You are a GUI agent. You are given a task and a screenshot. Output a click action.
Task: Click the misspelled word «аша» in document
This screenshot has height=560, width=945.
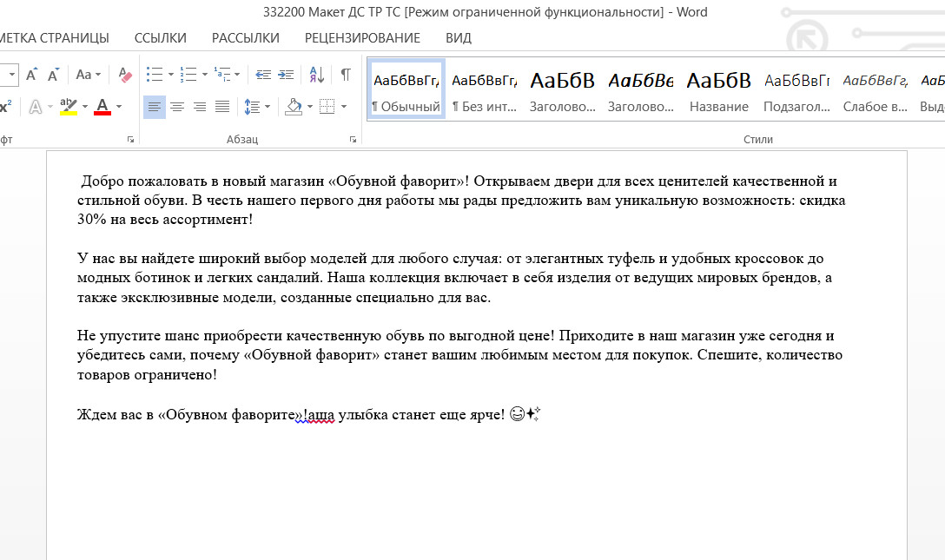(321, 415)
